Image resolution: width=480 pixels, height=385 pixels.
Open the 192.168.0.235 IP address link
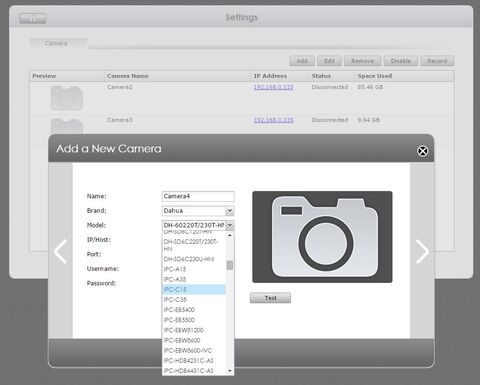click(x=273, y=120)
